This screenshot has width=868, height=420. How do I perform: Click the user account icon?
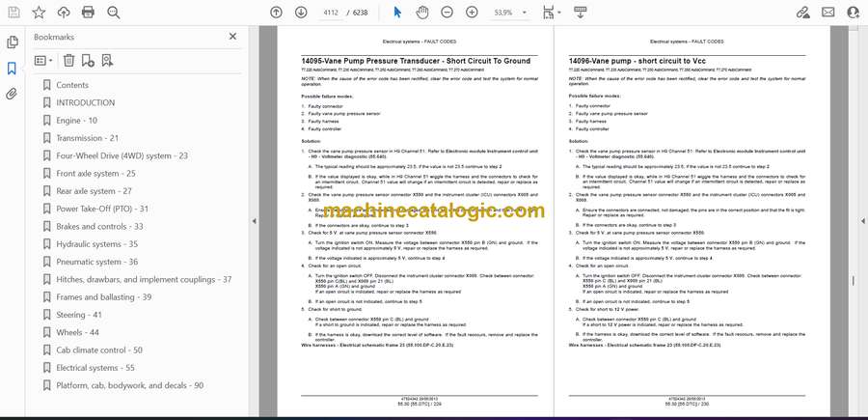(x=854, y=13)
